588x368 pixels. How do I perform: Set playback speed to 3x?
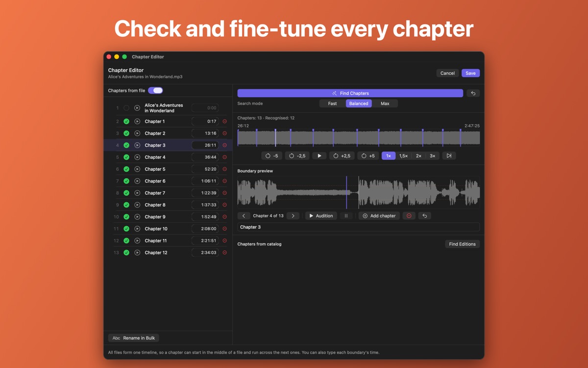click(433, 156)
